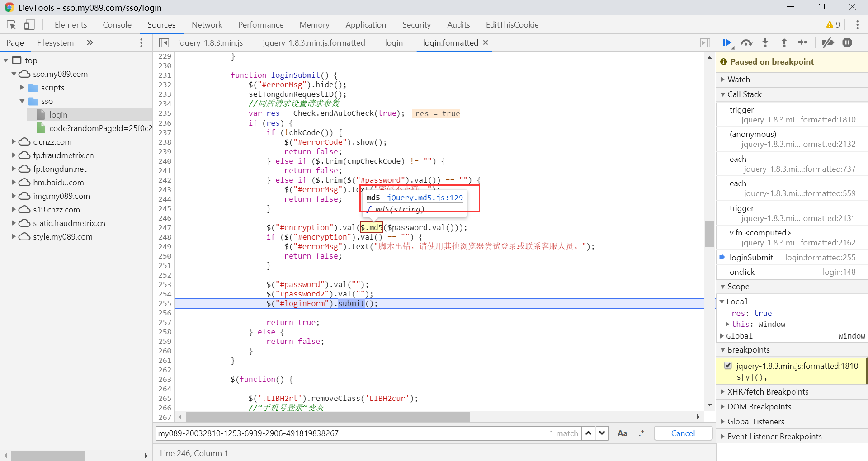
Task: Click the Step button in debugger toolbar
Action: (x=802, y=42)
